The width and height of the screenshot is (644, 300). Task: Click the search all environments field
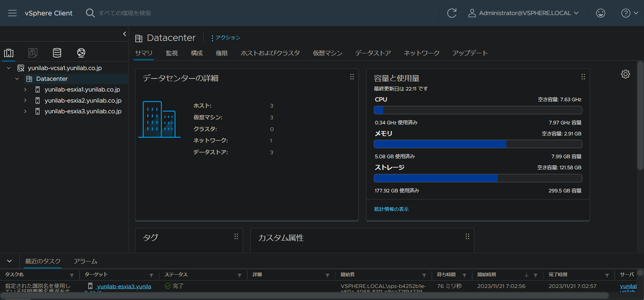pyautogui.click(x=125, y=13)
